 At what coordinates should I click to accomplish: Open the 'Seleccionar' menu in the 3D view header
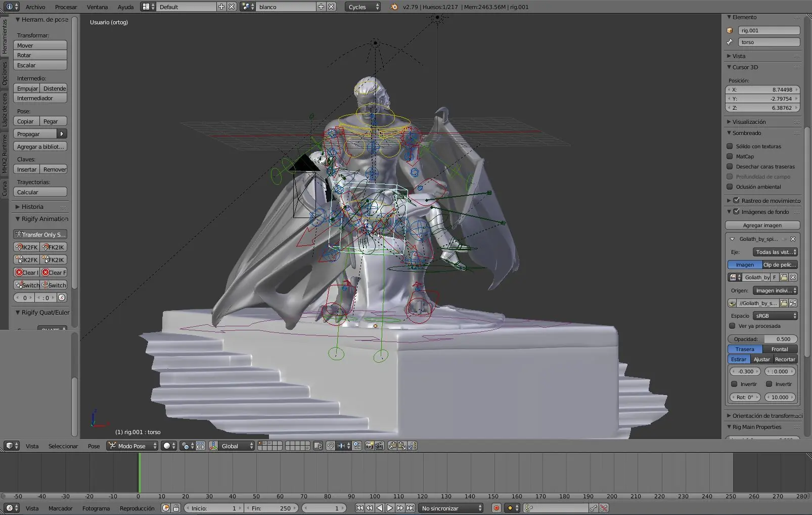coord(63,446)
